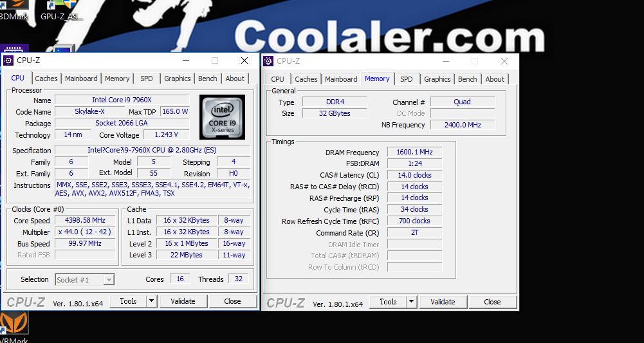This screenshot has height=343, width=644.
Task: Click Close button in left CPU-Z window
Action: tap(232, 301)
